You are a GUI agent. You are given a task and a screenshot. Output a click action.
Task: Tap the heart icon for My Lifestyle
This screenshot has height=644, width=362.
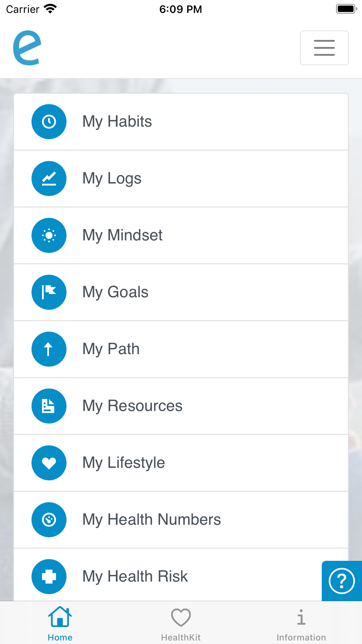pos(49,463)
